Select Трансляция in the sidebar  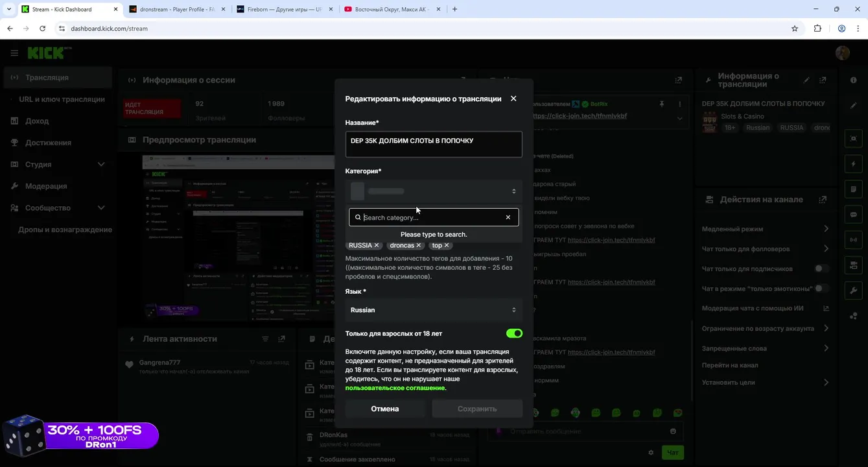coord(57,77)
